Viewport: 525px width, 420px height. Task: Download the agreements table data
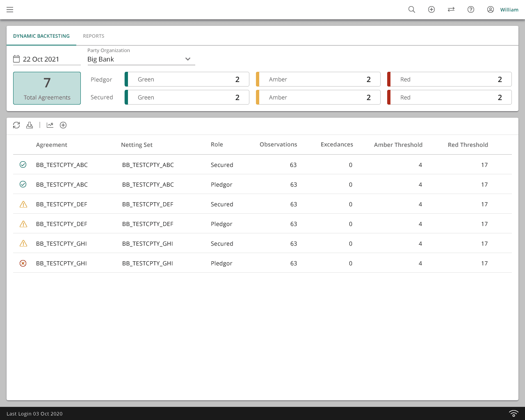click(30, 125)
